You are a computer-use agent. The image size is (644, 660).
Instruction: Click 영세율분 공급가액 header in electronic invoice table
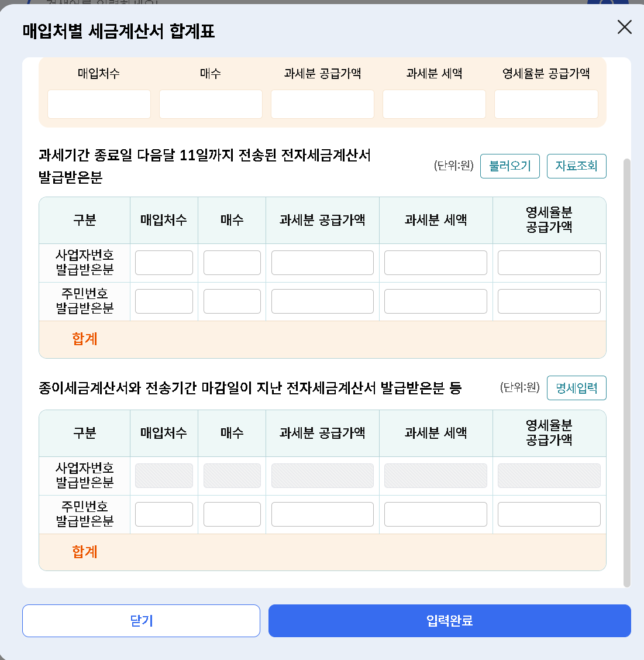pyautogui.click(x=549, y=220)
